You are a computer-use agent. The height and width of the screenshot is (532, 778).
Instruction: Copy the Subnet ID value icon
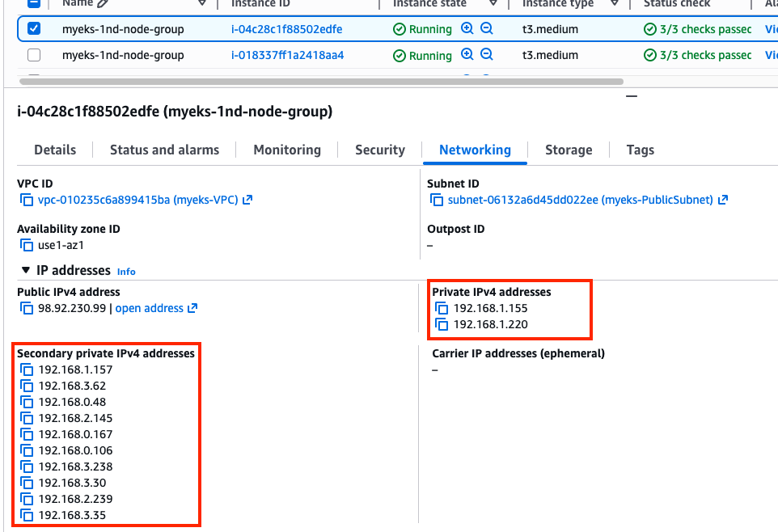pos(438,200)
